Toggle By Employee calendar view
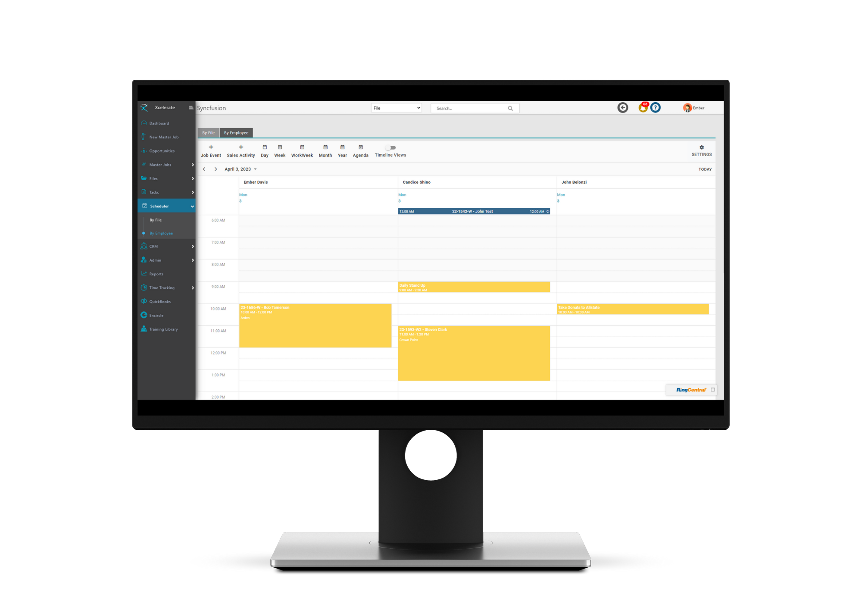The width and height of the screenshot is (862, 616). point(236,132)
